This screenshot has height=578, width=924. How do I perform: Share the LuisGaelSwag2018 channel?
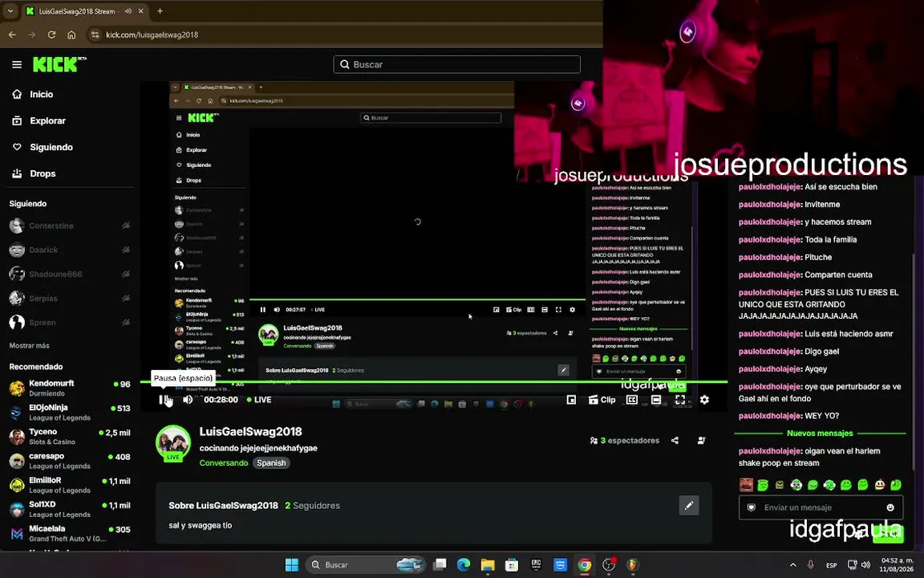(675, 441)
